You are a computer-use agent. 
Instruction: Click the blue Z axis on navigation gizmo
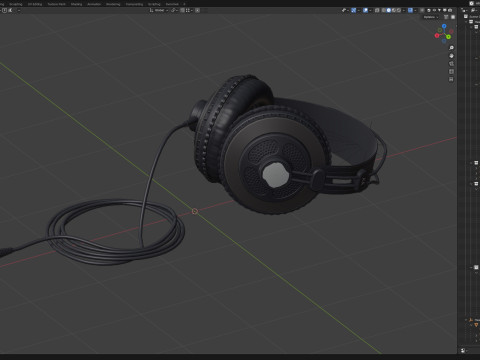tap(444, 26)
